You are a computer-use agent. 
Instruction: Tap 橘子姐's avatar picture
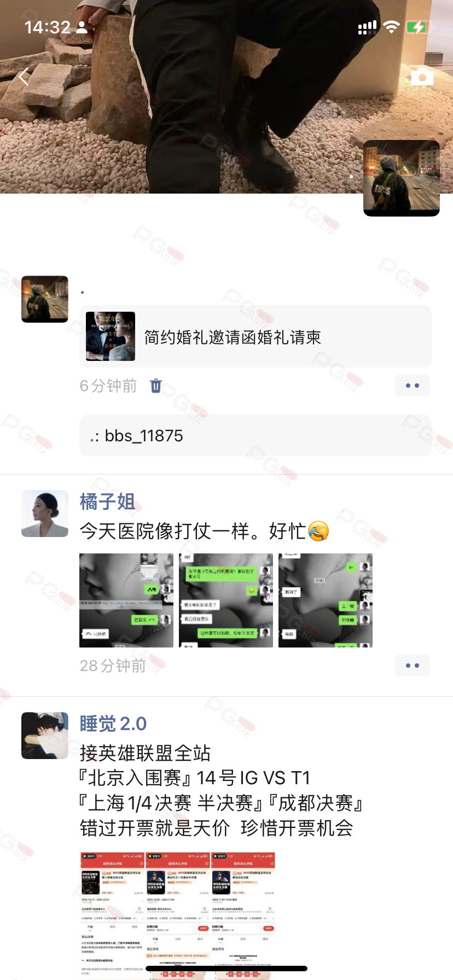[x=45, y=514]
